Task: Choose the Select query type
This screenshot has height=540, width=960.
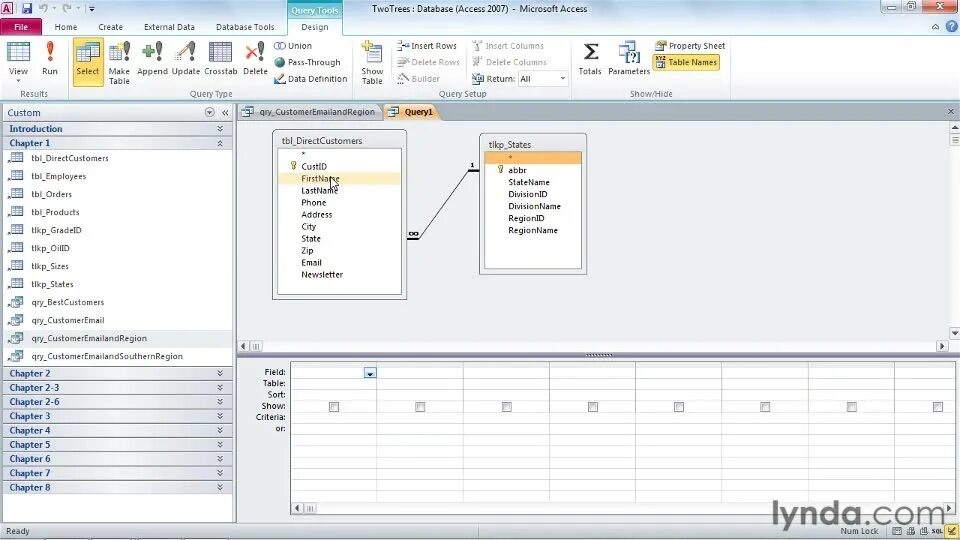Action: pyautogui.click(x=88, y=61)
